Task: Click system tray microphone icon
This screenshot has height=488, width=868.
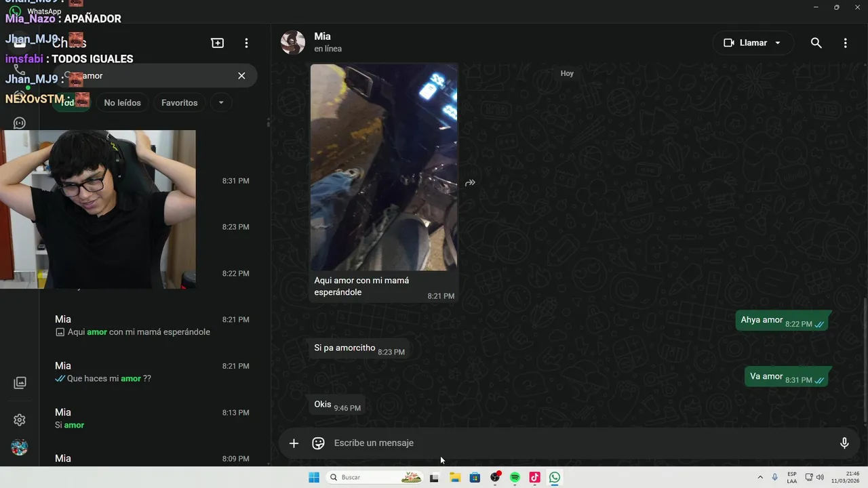Action: click(774, 477)
